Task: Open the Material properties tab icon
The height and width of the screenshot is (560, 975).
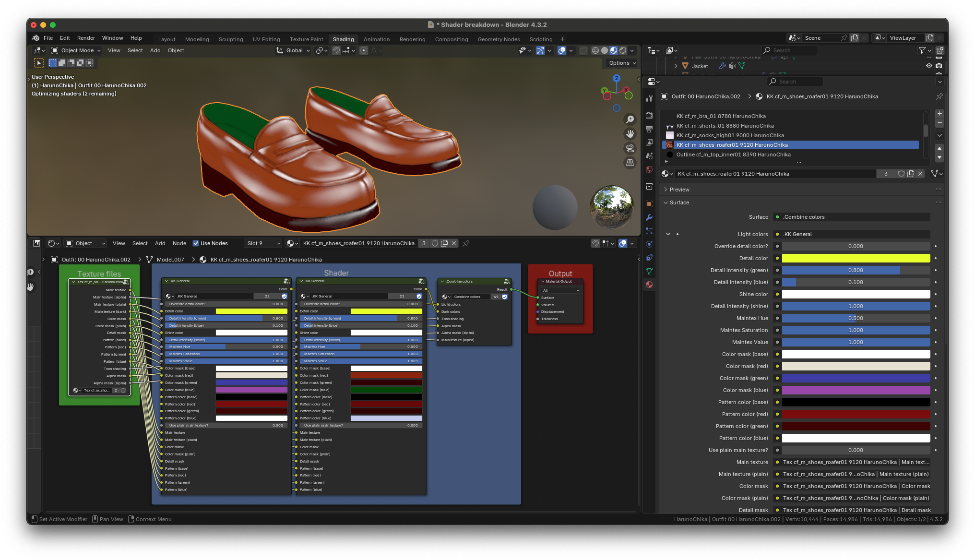Action: pos(649,285)
